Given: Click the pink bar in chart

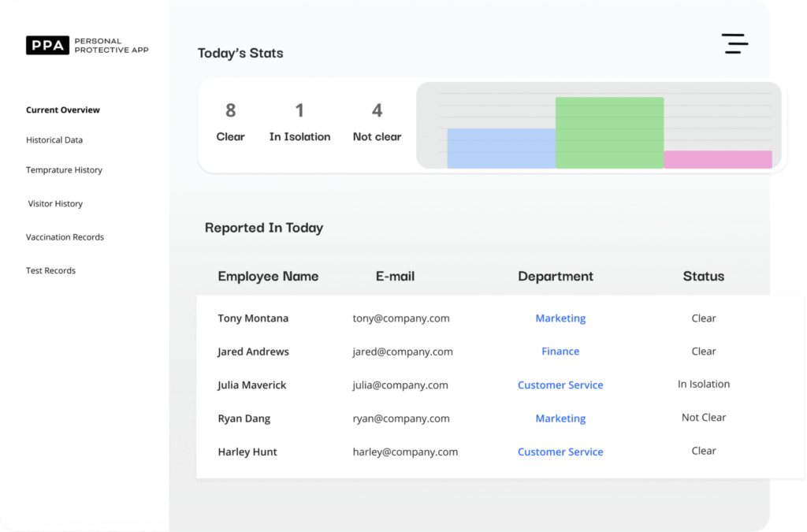Looking at the screenshot, I should tap(717, 159).
